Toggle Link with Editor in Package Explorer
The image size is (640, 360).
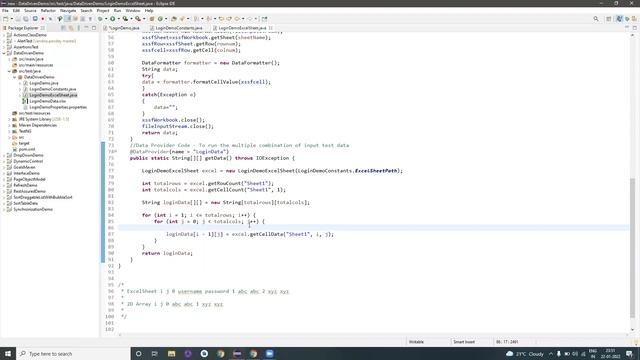coord(71,28)
